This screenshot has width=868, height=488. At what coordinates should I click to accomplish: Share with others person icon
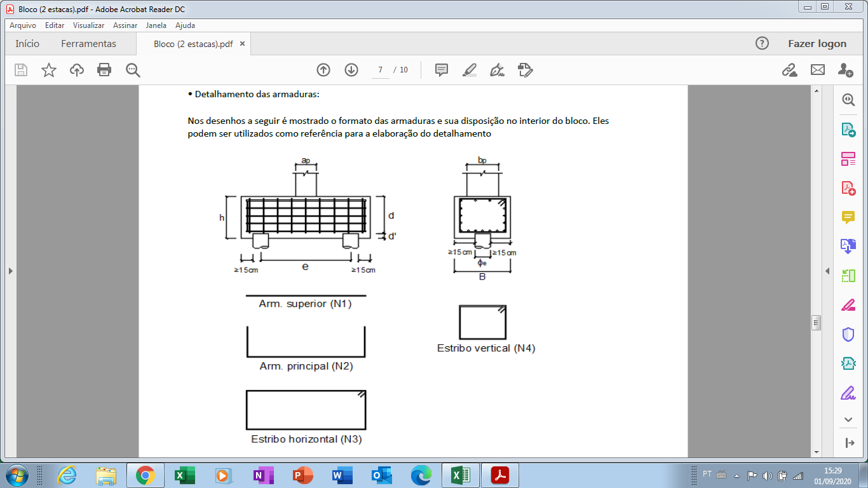845,70
